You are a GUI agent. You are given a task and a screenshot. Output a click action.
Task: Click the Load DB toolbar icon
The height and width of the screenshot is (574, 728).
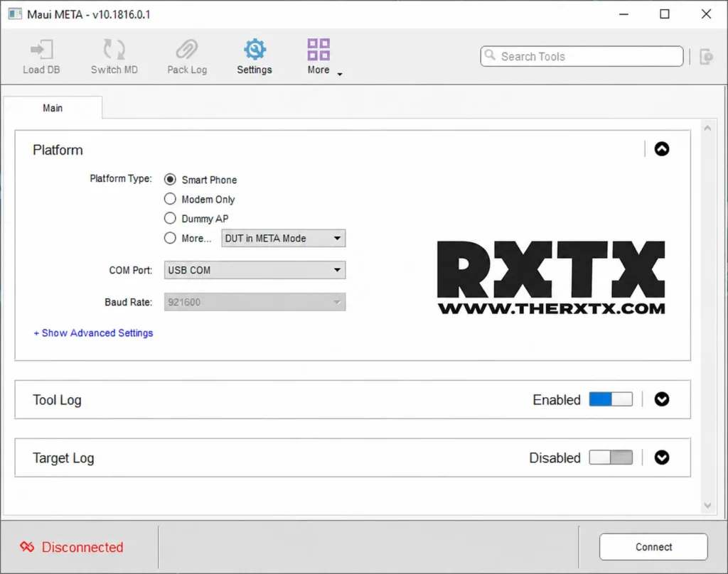point(41,50)
